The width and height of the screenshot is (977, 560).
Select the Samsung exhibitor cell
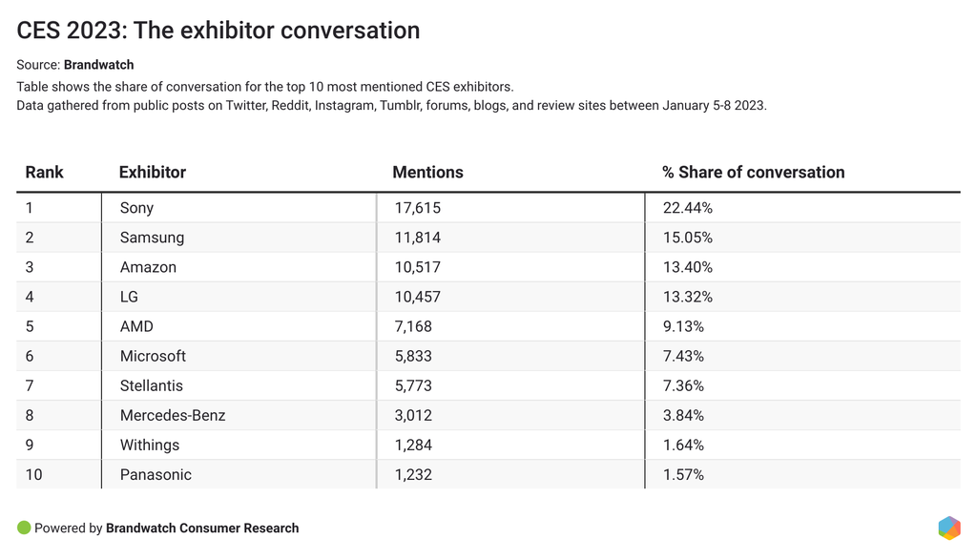(152, 238)
